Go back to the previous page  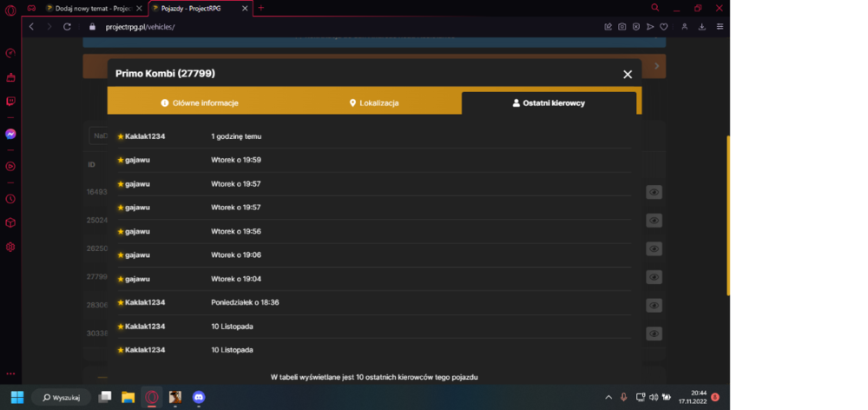(31, 27)
